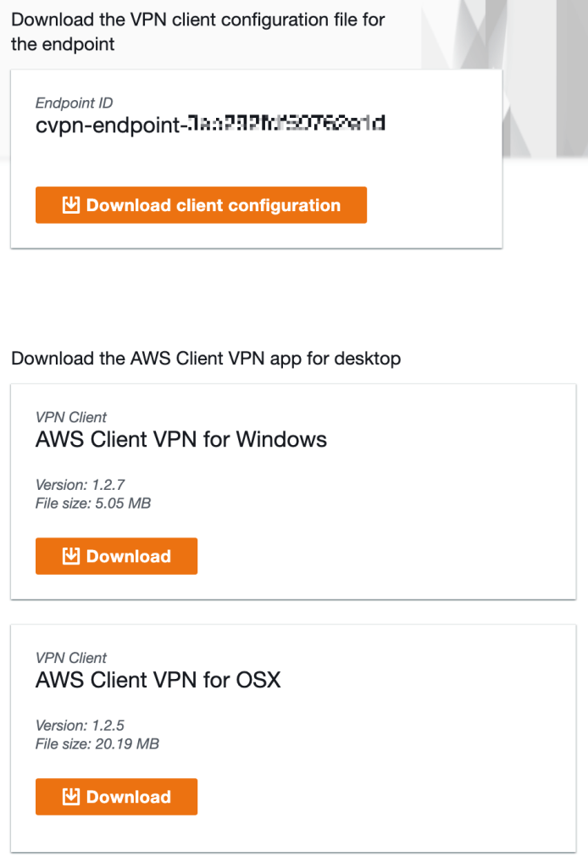
Task: Select the cvpn-endpoint prefix text
Action: tap(110, 125)
